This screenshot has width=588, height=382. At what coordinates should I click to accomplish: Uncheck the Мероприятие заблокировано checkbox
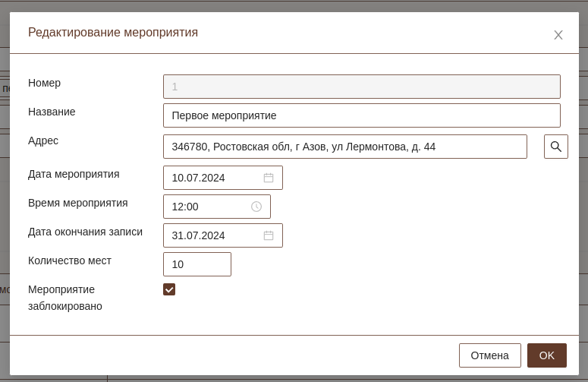(169, 289)
